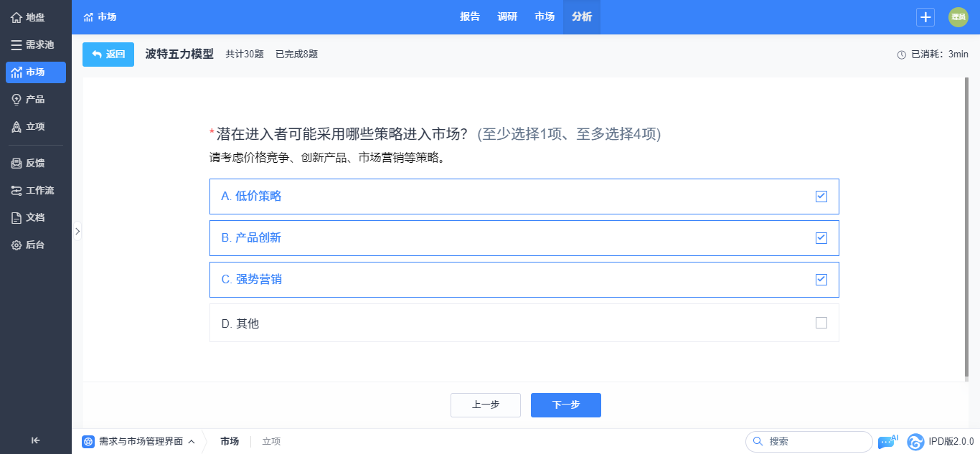Click the plus add icon in header
Screen dimensions: 980x454
[925, 17]
